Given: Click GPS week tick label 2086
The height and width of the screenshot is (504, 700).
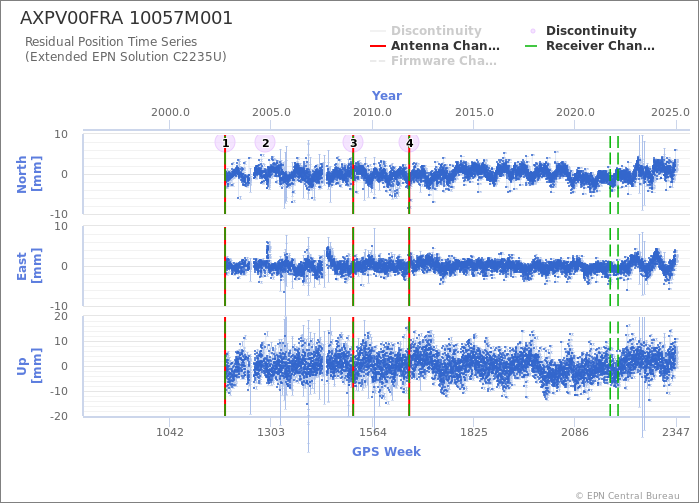Looking at the screenshot, I should click(x=575, y=432).
